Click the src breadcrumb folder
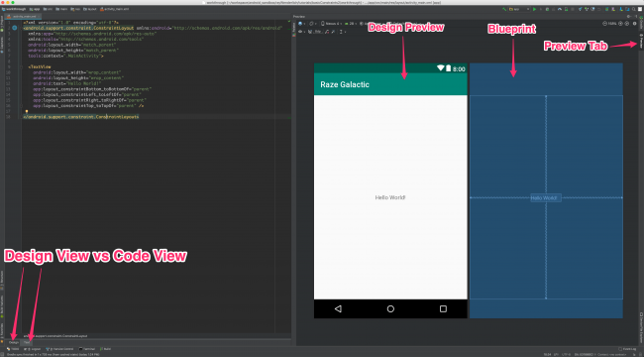The height and width of the screenshot is (357, 644). 48,9
